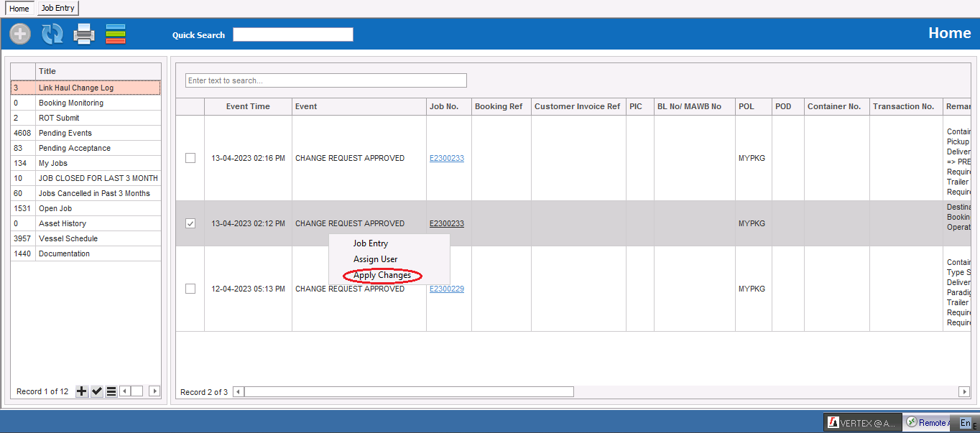This screenshot has height=433, width=980.
Task: Click right arrow of the grid's horizontal scrollbar
Action: (x=964, y=391)
